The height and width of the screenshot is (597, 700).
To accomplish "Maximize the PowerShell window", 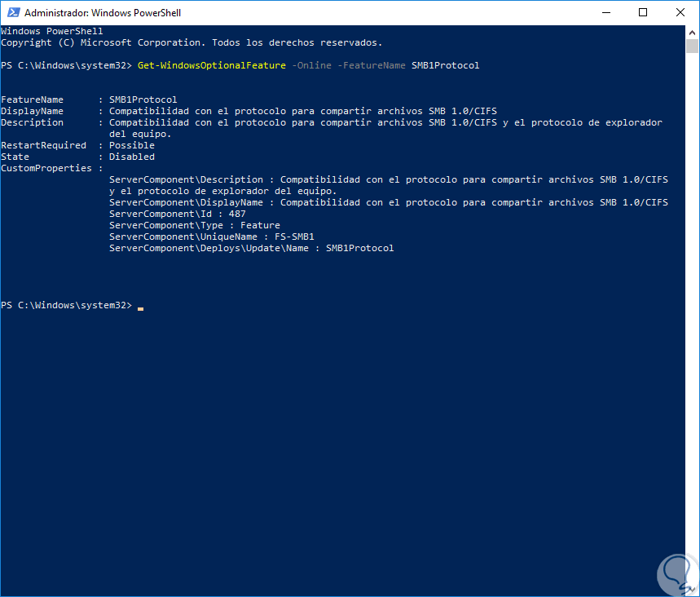I will point(643,13).
